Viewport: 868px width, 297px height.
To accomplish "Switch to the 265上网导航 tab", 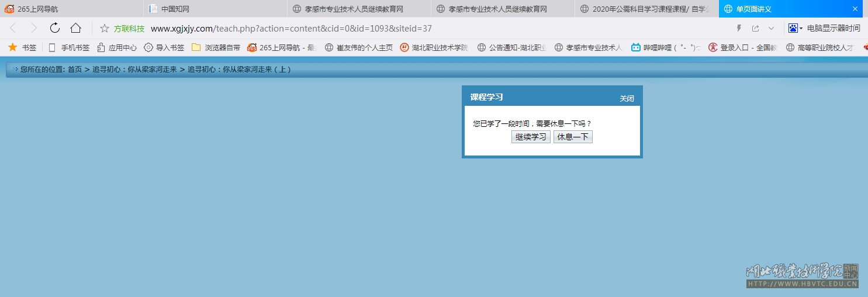I will [x=37, y=9].
